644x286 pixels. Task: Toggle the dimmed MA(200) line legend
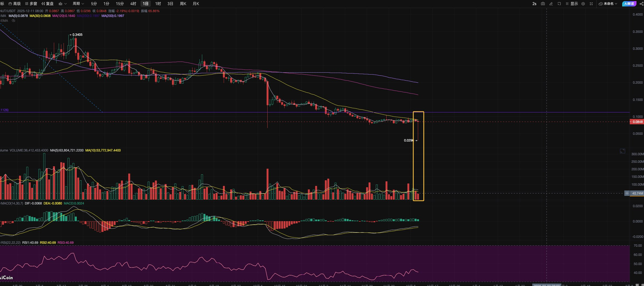(x=88, y=16)
